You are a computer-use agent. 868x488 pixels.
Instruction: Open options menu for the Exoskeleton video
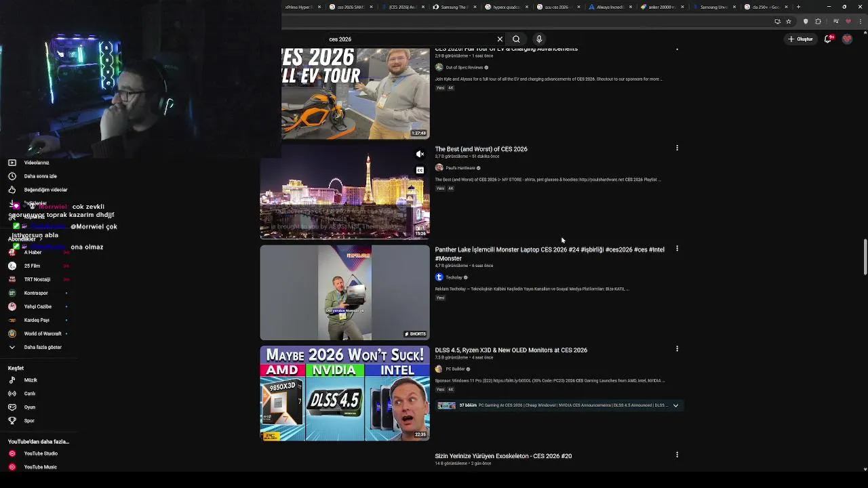coord(677,455)
